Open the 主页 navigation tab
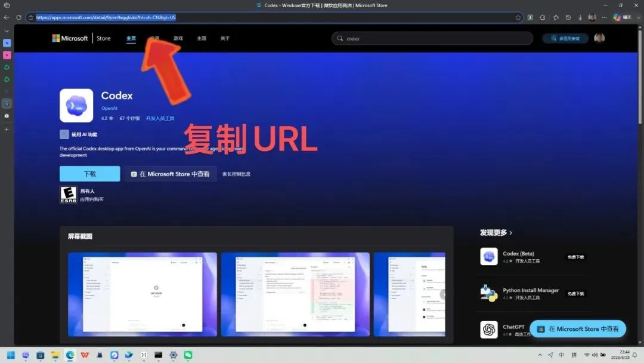 coord(131,38)
